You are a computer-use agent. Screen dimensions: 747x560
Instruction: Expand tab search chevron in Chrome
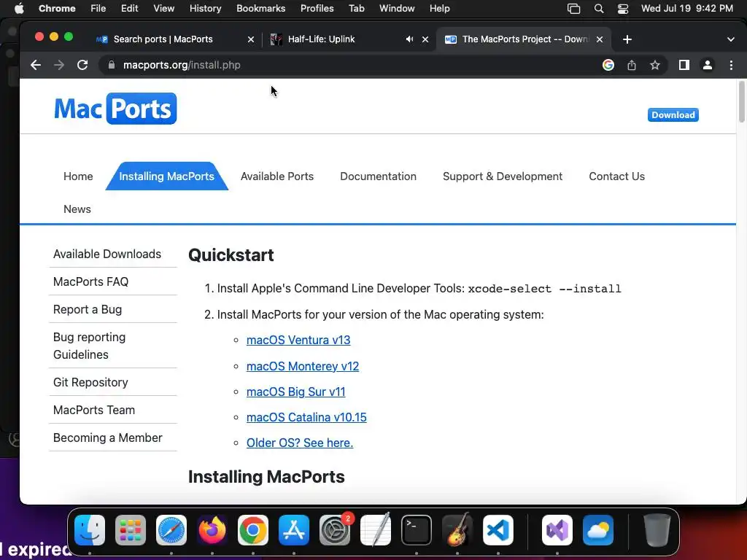[731, 39]
